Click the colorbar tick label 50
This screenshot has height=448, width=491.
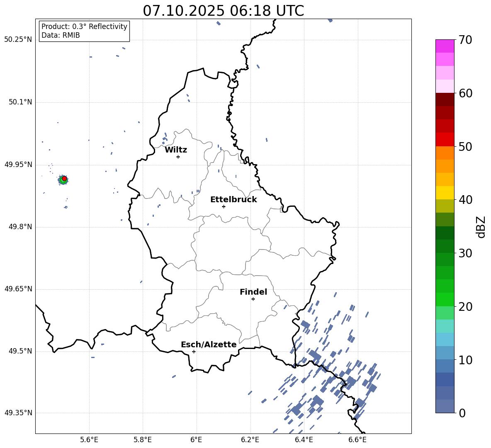point(466,147)
